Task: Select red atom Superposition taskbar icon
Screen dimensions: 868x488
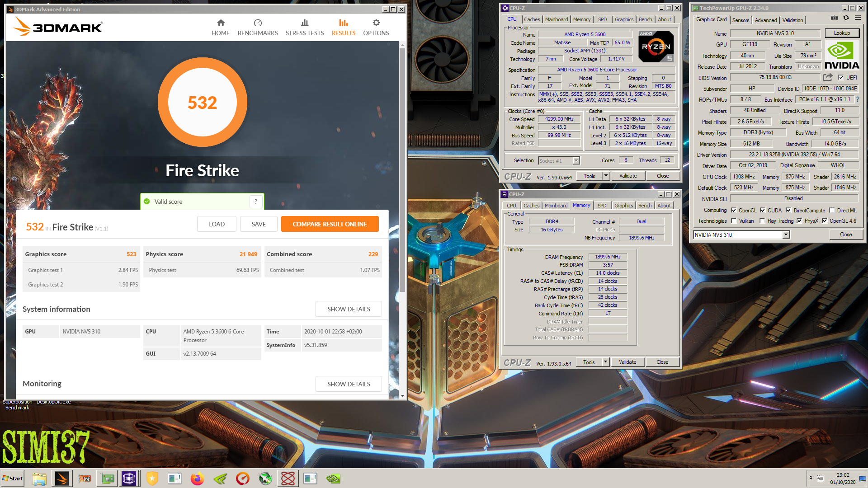Action: 288,479
